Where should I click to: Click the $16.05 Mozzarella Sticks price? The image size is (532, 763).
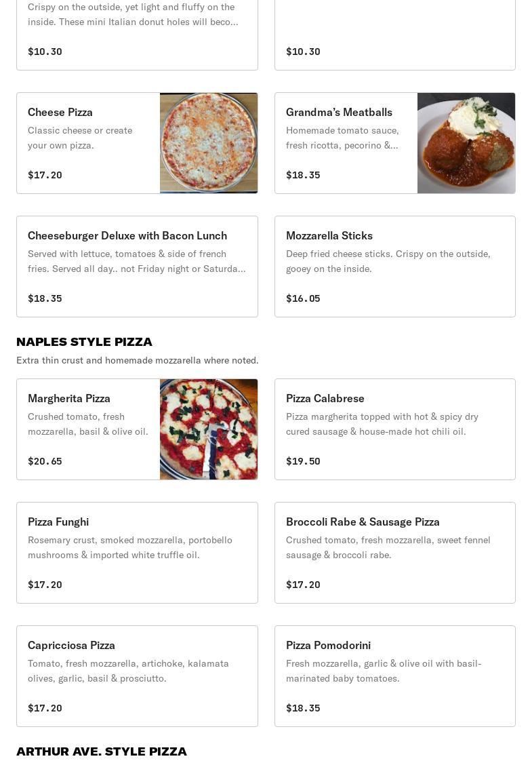click(x=303, y=298)
